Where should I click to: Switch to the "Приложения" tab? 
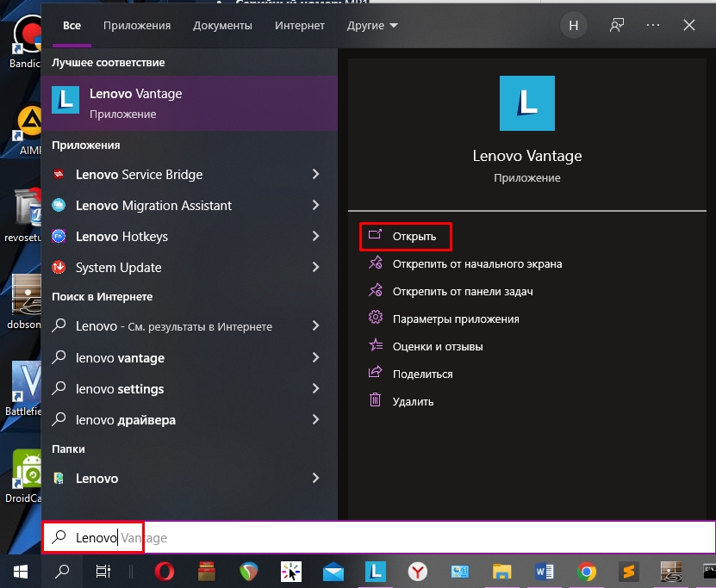pos(137,26)
